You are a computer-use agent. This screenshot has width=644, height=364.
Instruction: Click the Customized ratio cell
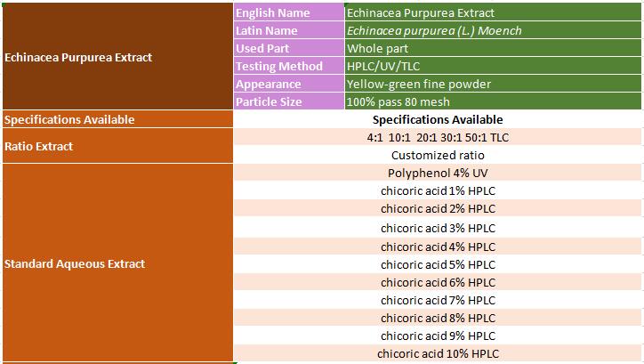tap(438, 155)
